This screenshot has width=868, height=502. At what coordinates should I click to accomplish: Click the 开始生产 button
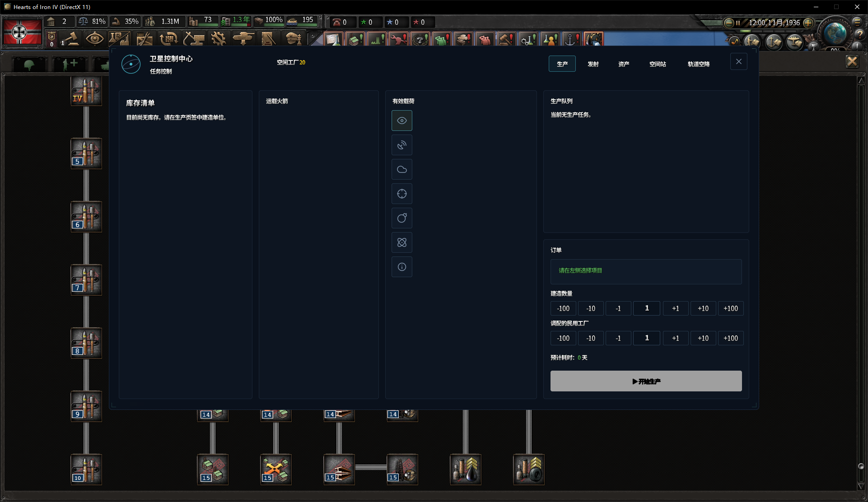pos(646,381)
